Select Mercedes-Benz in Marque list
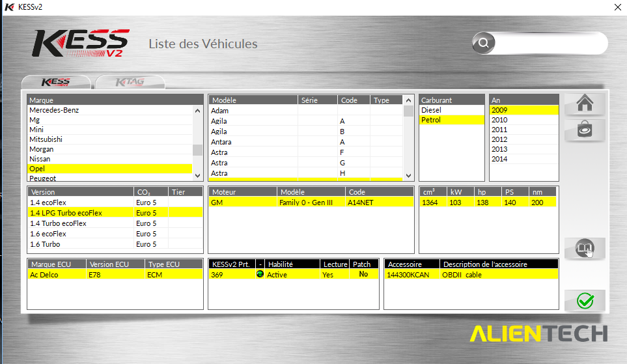This screenshot has width=627, height=364. coord(110,110)
